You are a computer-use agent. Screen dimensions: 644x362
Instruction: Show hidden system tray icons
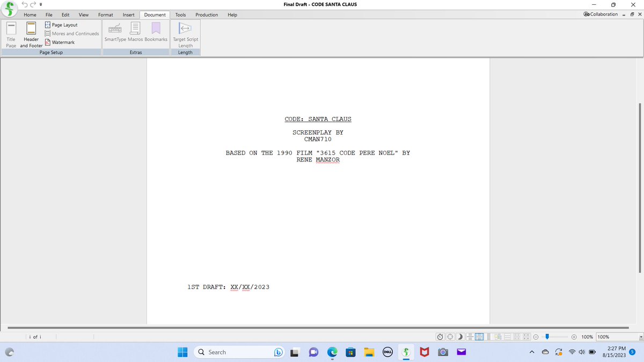coord(531,352)
